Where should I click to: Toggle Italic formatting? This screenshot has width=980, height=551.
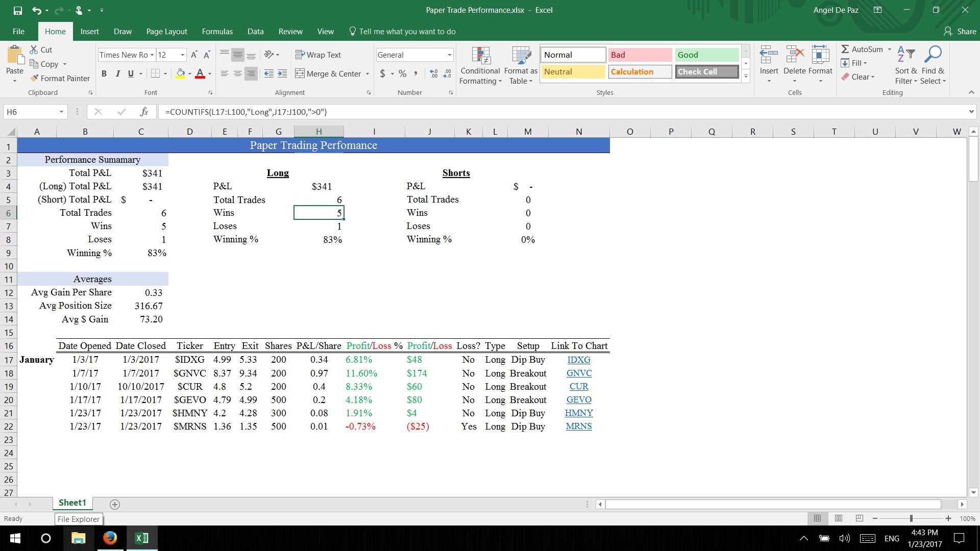click(117, 73)
